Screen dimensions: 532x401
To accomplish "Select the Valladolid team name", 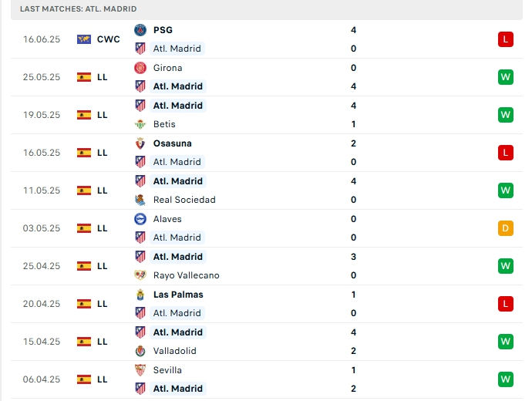I will point(174,351).
